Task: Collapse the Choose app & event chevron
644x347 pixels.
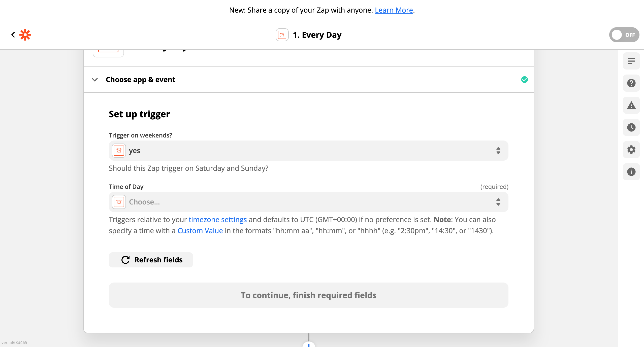Action: (95, 80)
